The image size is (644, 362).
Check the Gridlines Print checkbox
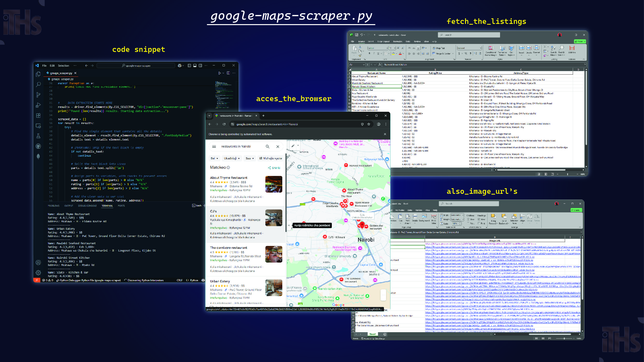[468, 223]
